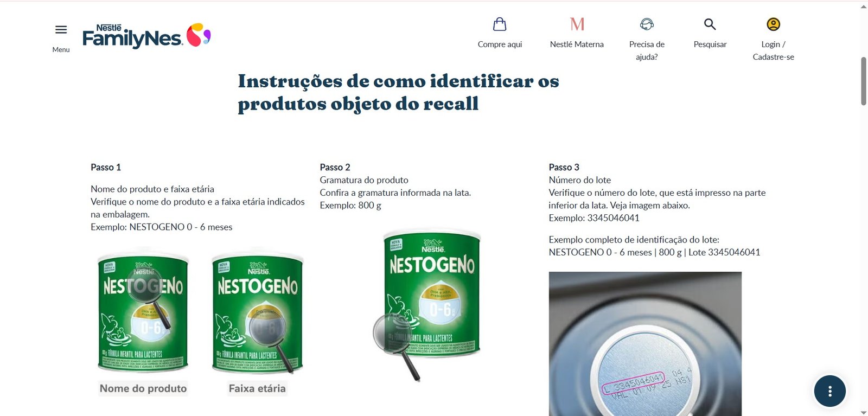
Task: Click the Pesquisar magnifier icon
Action: (x=710, y=24)
